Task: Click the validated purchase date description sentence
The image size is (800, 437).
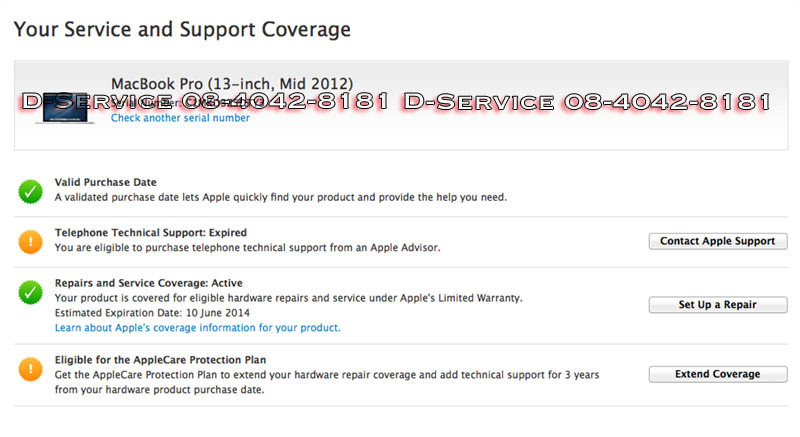Action: [280, 197]
